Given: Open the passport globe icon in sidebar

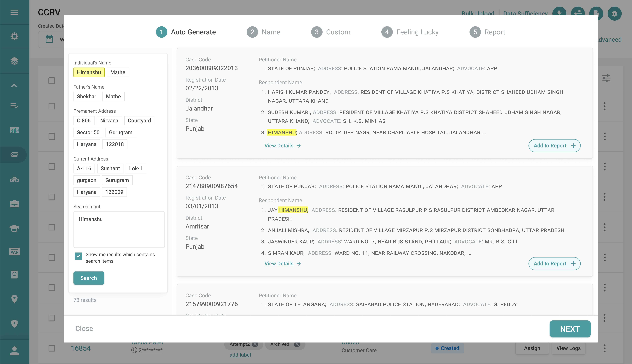Looking at the screenshot, I should point(14,275).
